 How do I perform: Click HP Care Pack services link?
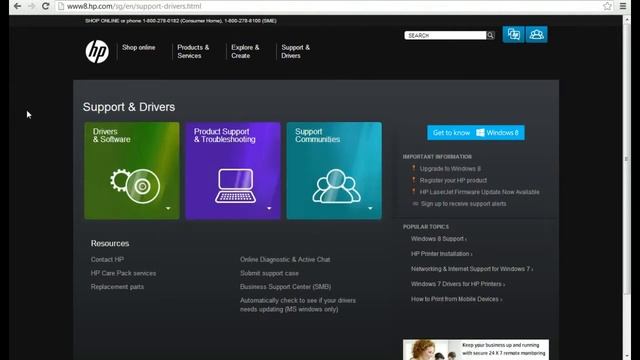[x=123, y=273]
